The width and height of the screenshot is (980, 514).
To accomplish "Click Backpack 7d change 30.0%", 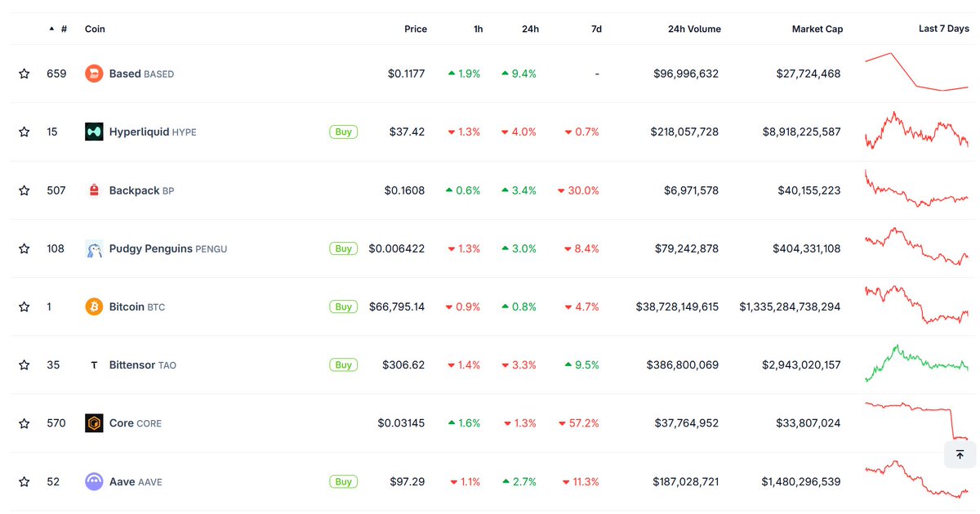I will click(x=578, y=190).
